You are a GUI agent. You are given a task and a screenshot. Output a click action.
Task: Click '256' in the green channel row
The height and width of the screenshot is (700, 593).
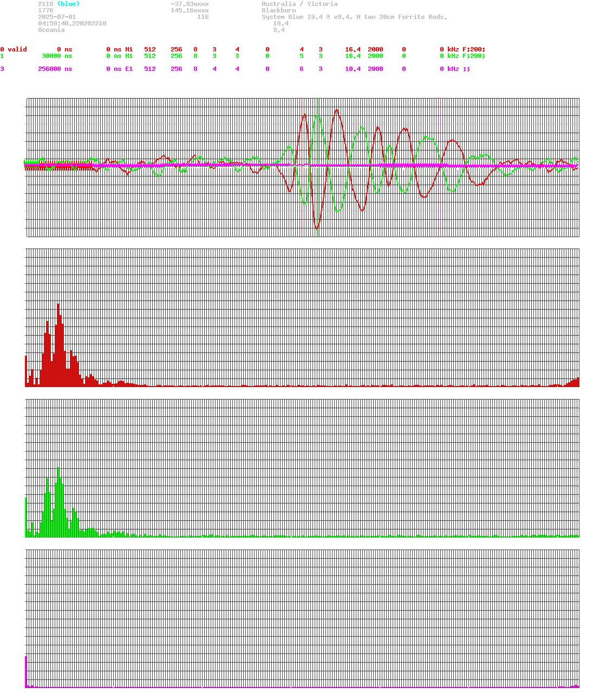coord(177,56)
